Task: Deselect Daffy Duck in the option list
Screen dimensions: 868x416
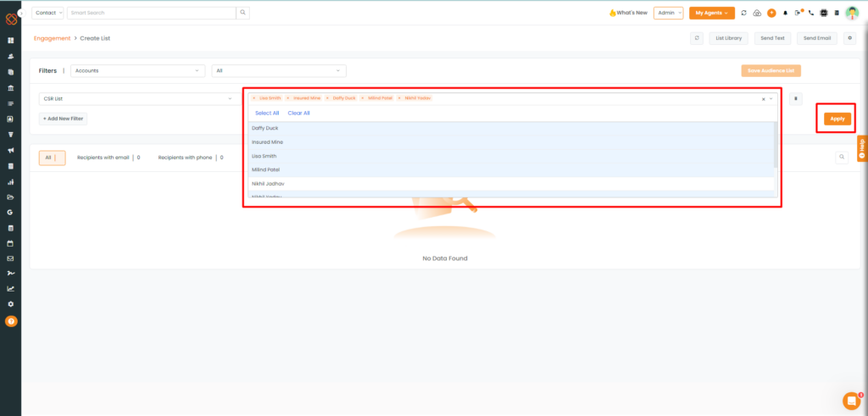Action: 511,128
